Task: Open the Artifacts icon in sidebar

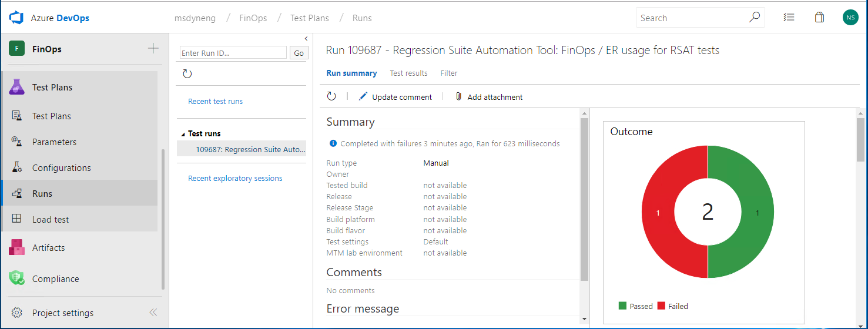Action: pos(16,247)
